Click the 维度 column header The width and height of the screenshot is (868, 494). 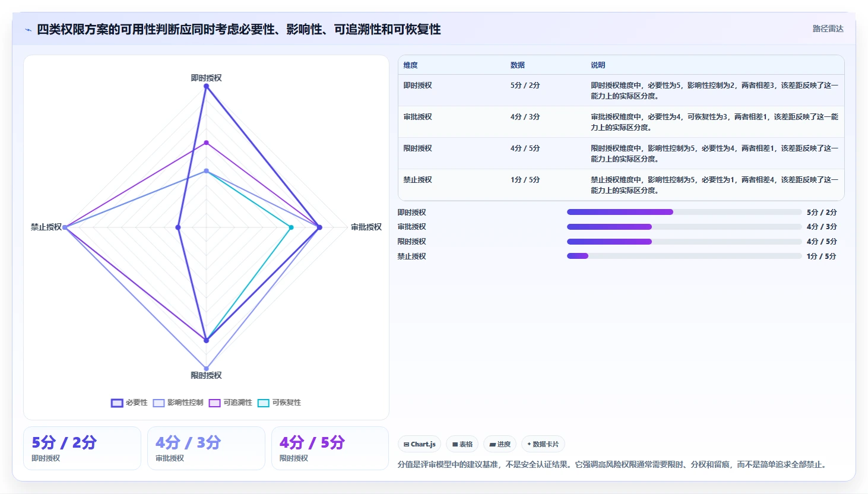point(411,65)
